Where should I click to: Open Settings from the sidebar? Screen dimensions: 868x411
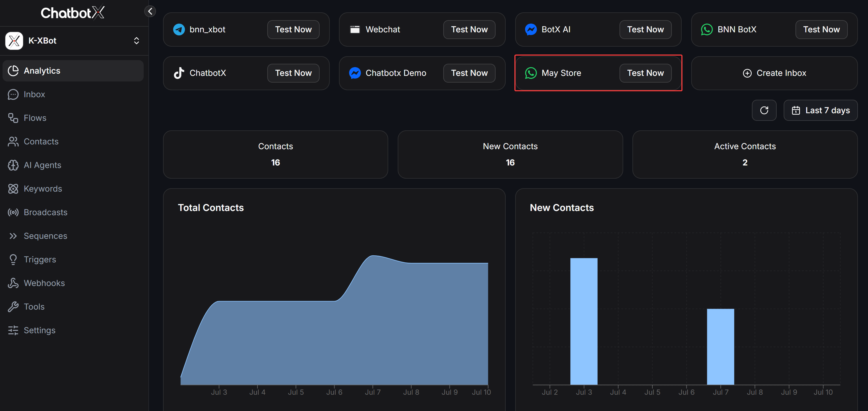pyautogui.click(x=73, y=330)
